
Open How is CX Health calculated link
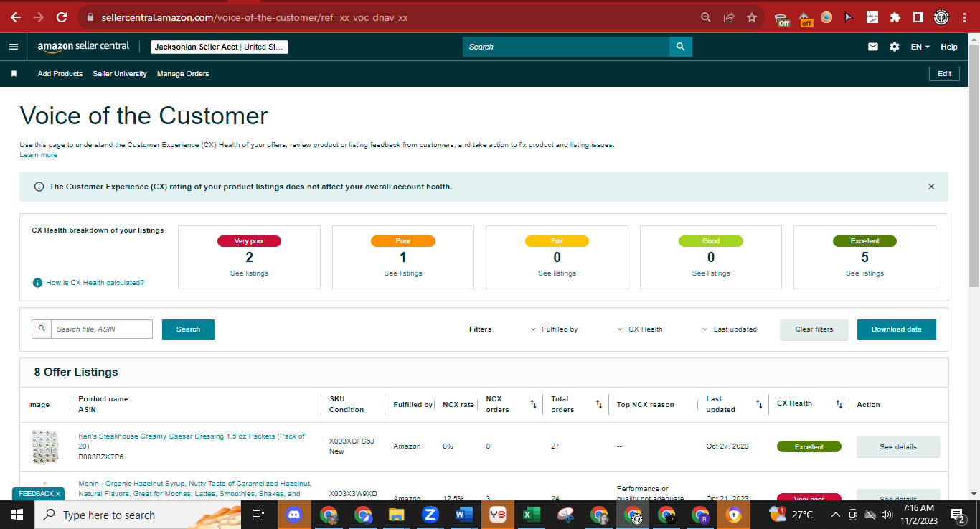coord(95,283)
